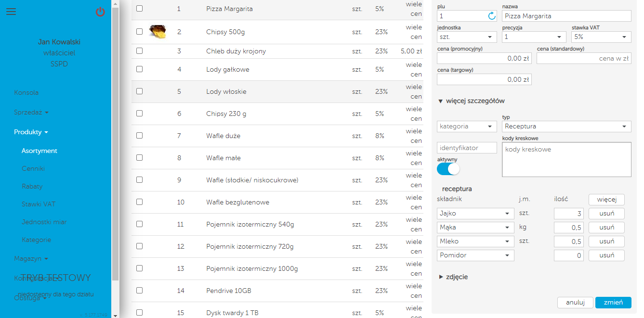
Task: Open Cenniki in the sidebar
Action: [33, 169]
